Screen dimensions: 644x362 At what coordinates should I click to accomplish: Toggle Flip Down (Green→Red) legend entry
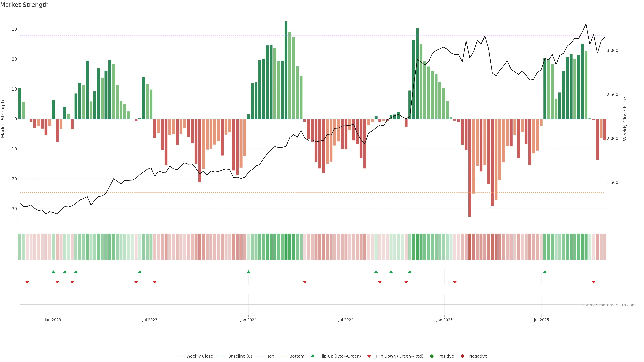coord(399,356)
